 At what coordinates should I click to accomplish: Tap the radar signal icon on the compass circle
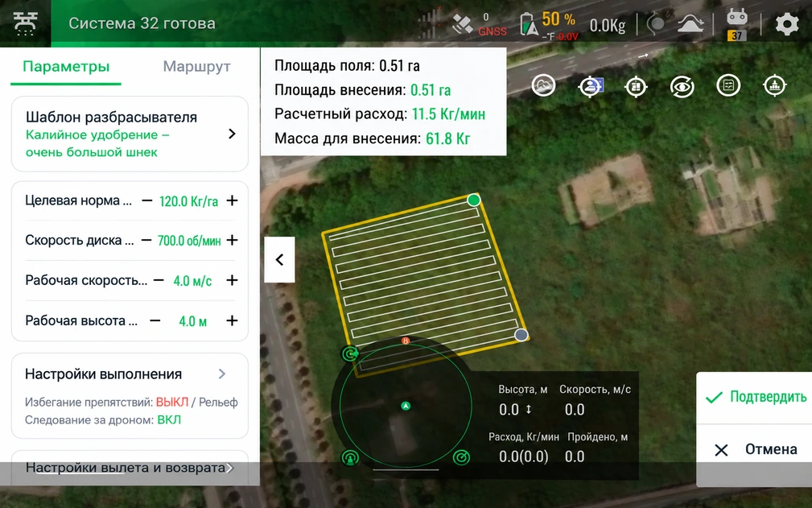point(351,458)
